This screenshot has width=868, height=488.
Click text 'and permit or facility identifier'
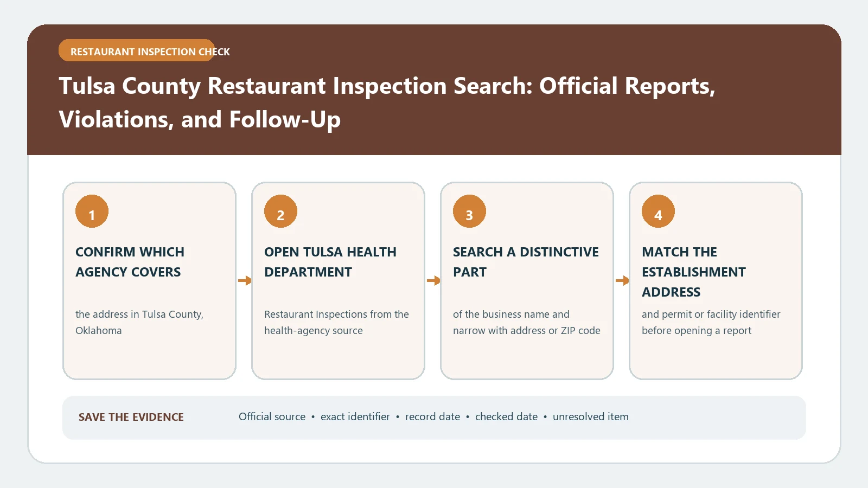point(711,314)
